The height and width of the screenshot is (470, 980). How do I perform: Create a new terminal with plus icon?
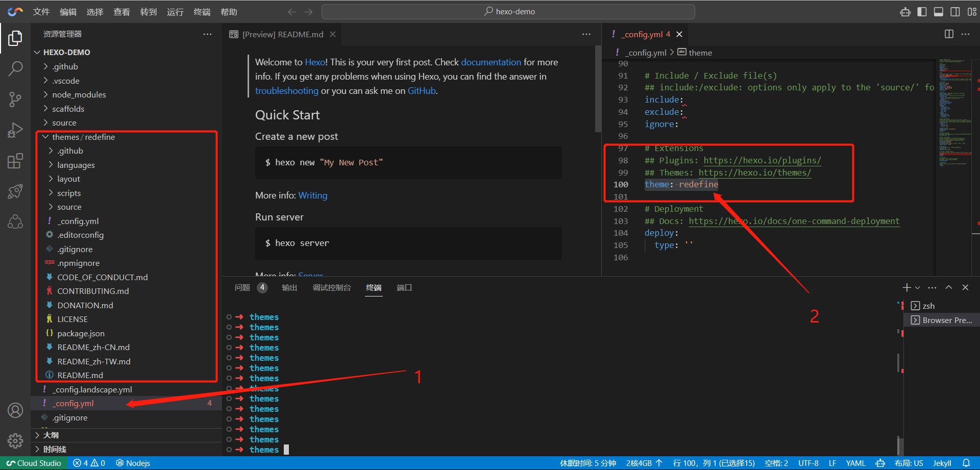906,287
